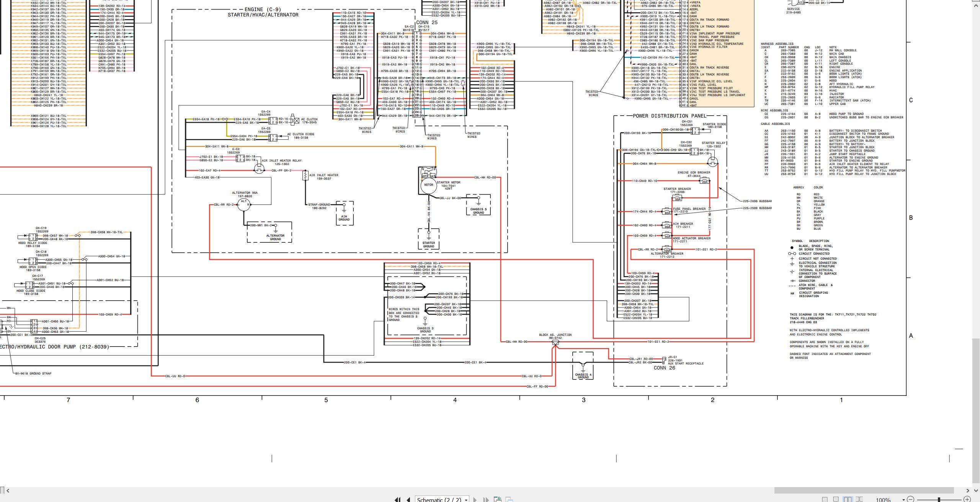980x502 pixels.
Task: Go to the next page arrow
Action: pyautogui.click(x=475, y=499)
